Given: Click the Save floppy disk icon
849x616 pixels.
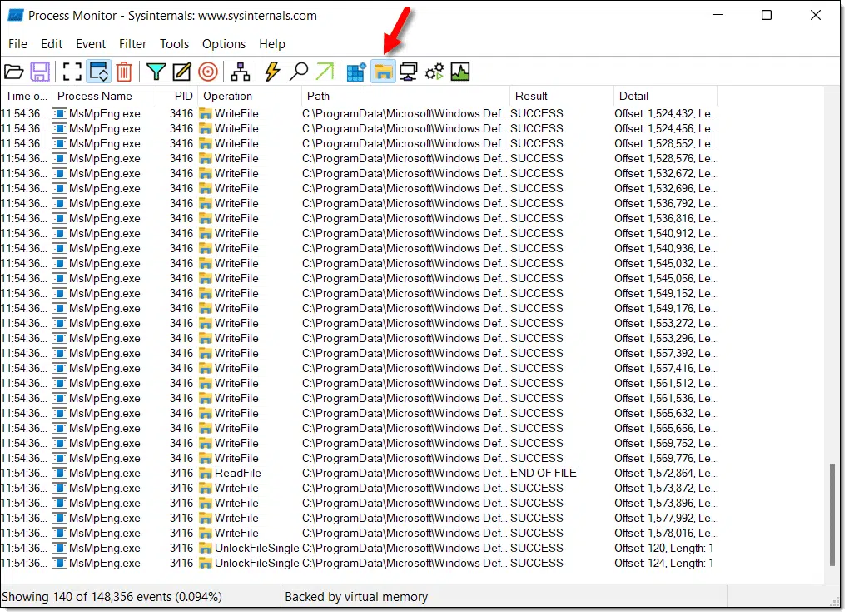Looking at the screenshot, I should click(40, 72).
